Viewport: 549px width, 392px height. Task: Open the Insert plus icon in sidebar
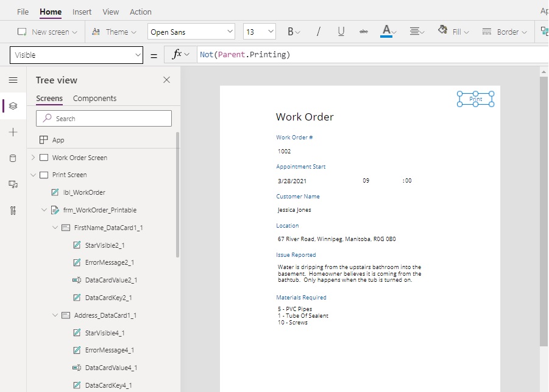point(13,132)
